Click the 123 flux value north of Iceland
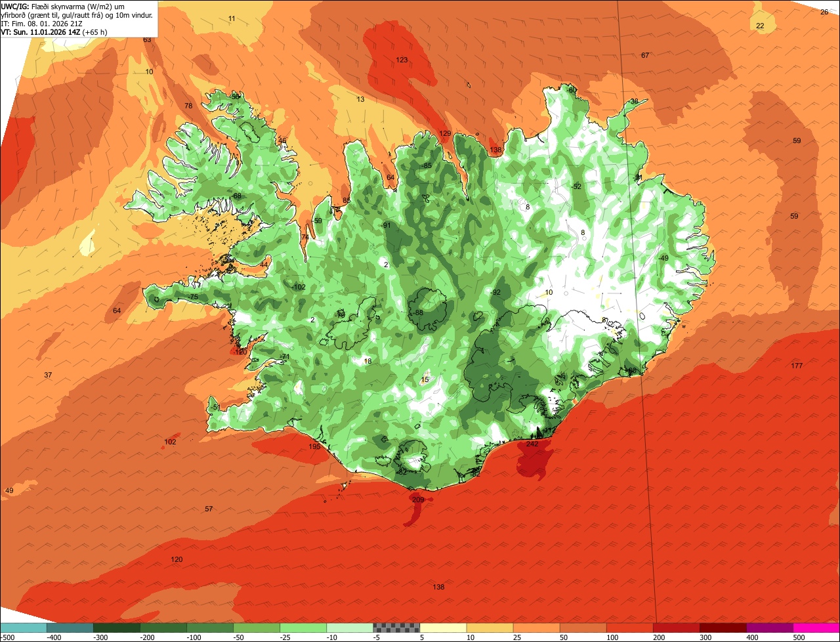This screenshot has width=840, height=642. point(402,60)
